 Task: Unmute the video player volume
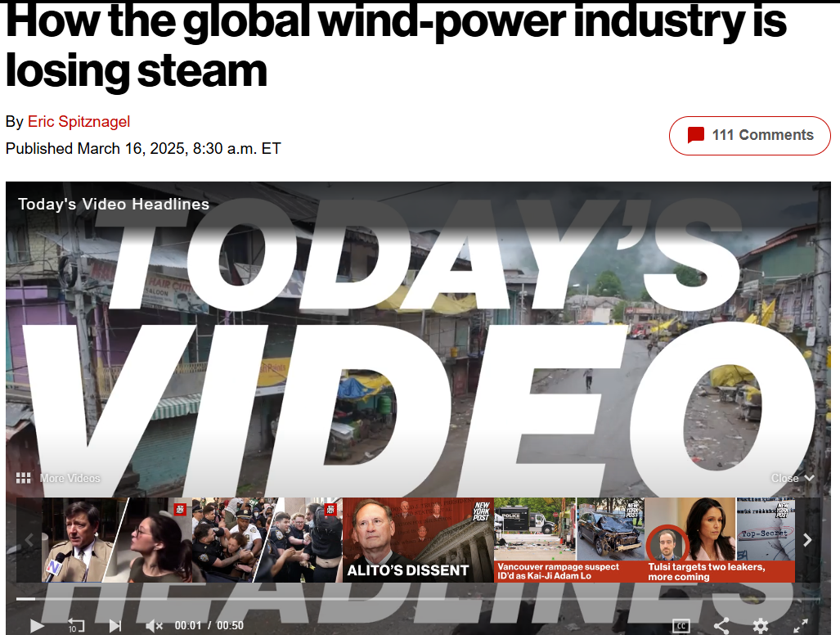coord(154,625)
